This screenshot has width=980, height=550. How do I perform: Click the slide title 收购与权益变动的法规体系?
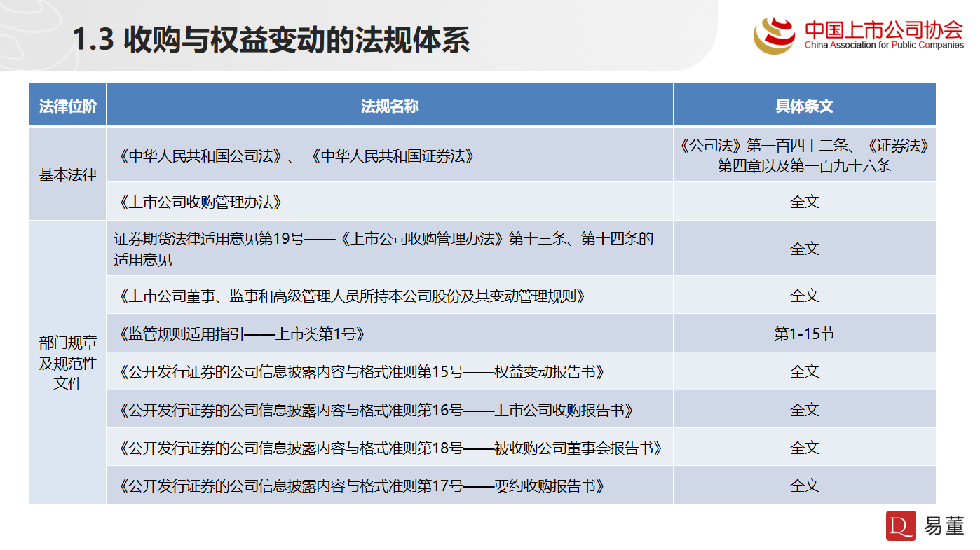point(271,40)
